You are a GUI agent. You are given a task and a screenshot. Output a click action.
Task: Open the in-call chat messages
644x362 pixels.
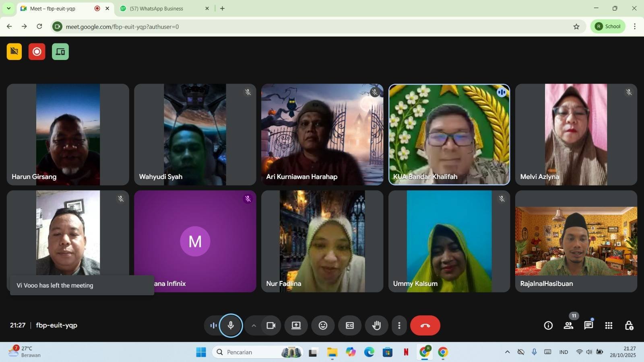pyautogui.click(x=588, y=325)
